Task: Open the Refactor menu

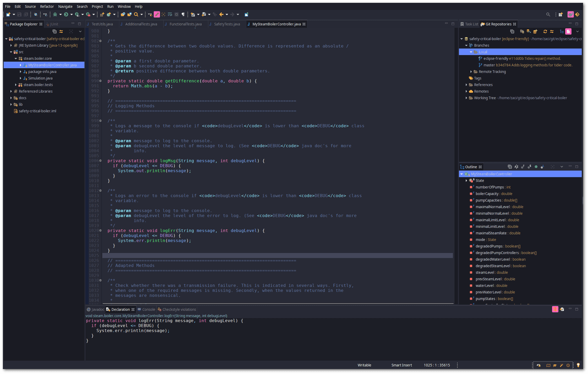Action: 47,6
